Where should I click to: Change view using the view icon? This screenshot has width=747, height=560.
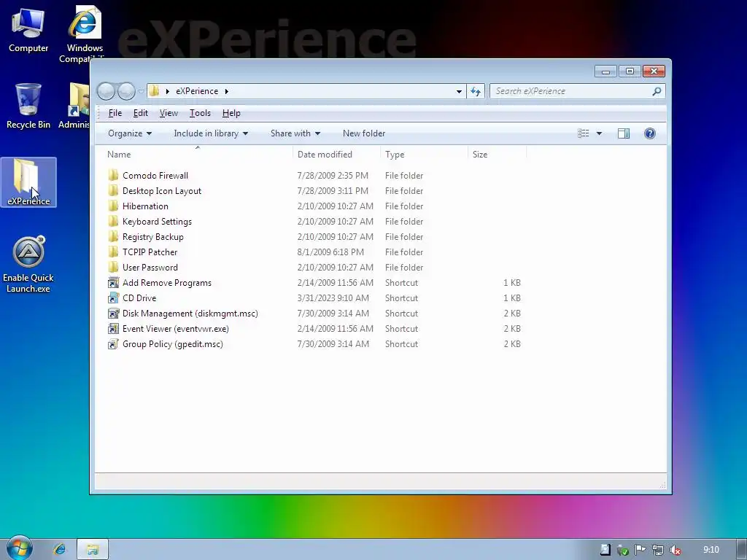[x=583, y=133]
